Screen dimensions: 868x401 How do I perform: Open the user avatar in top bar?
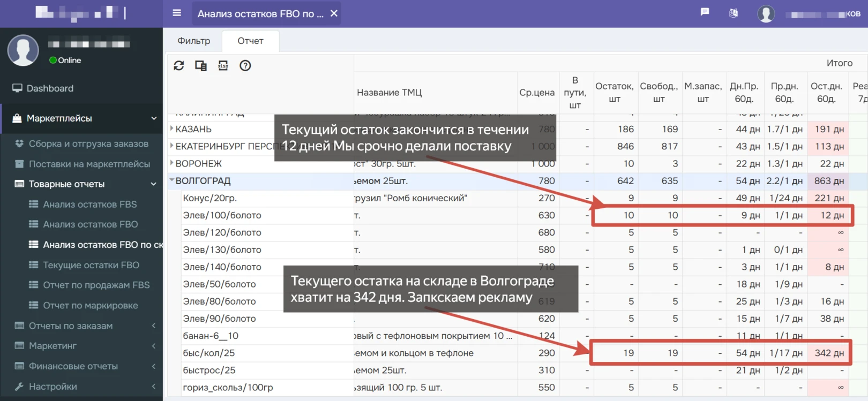[766, 13]
